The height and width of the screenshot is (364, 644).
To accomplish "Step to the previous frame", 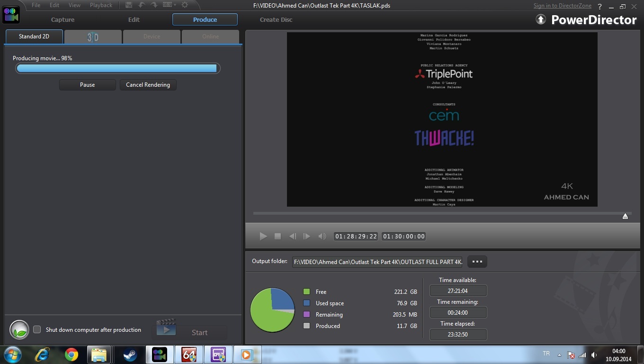I will pyautogui.click(x=293, y=236).
